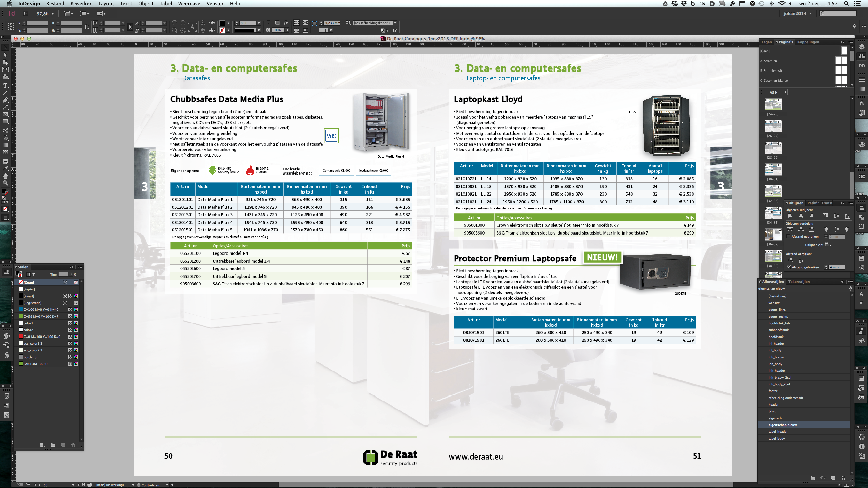868x488 pixels.
Task: Toggle formatting affects text T button
Action: coord(33,274)
